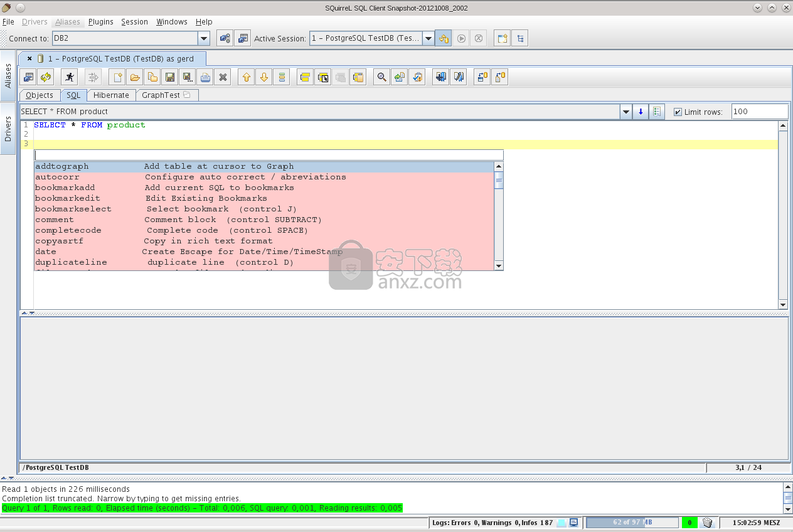793x532 pixels.
Task: Click the message panel scroll up arrow
Action: pos(788,487)
